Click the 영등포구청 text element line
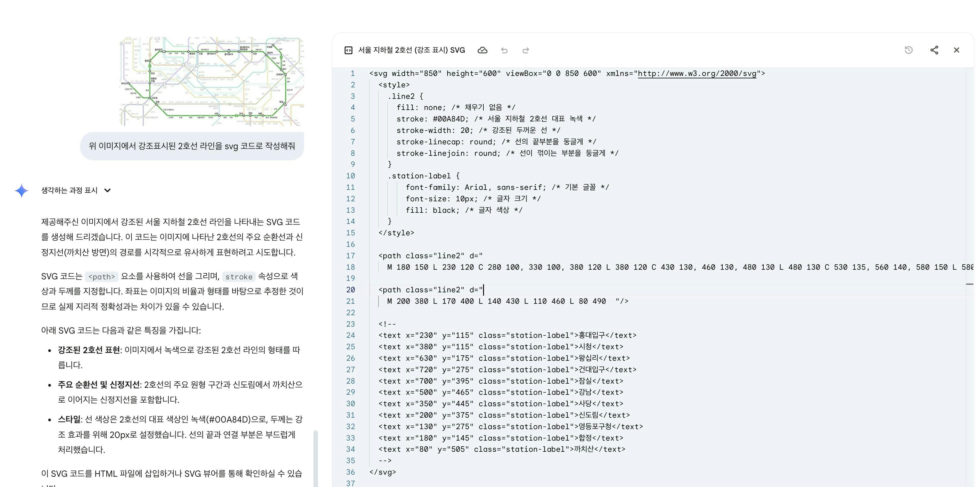 [510, 426]
